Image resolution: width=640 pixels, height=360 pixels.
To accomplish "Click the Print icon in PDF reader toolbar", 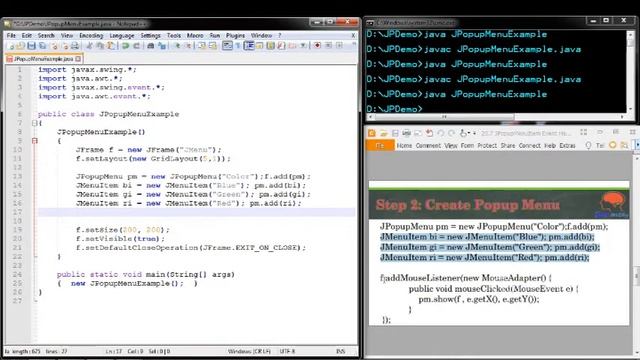I will [407, 133].
